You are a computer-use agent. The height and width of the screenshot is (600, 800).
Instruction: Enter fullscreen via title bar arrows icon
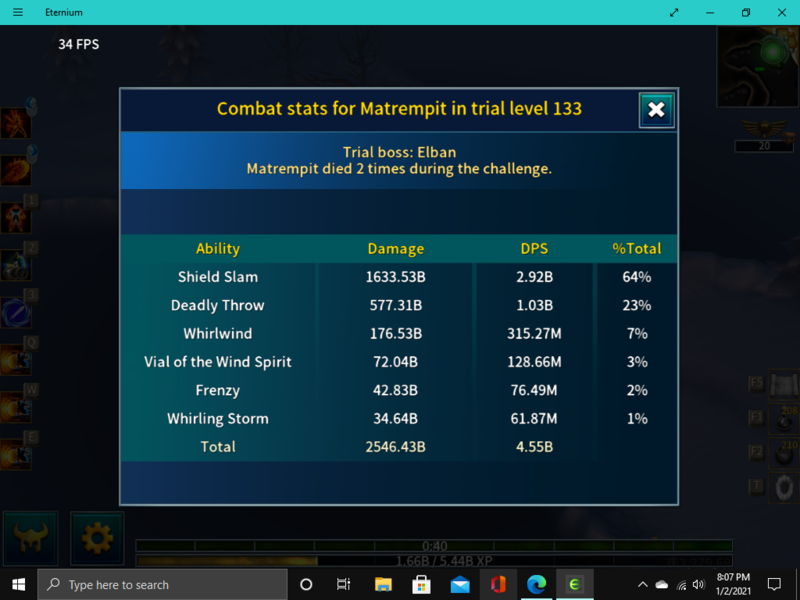click(676, 12)
